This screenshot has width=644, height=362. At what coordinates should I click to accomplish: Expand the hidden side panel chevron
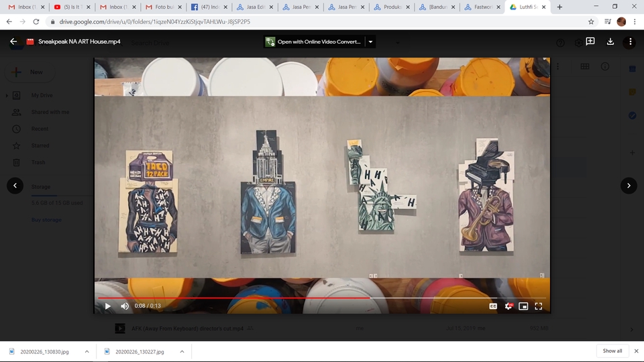632,329
